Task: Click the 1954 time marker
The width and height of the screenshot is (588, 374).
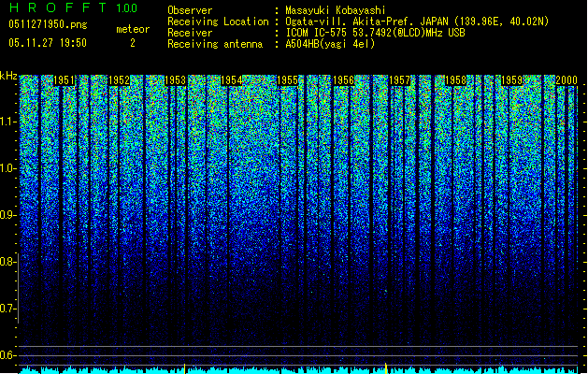Action: [x=232, y=80]
